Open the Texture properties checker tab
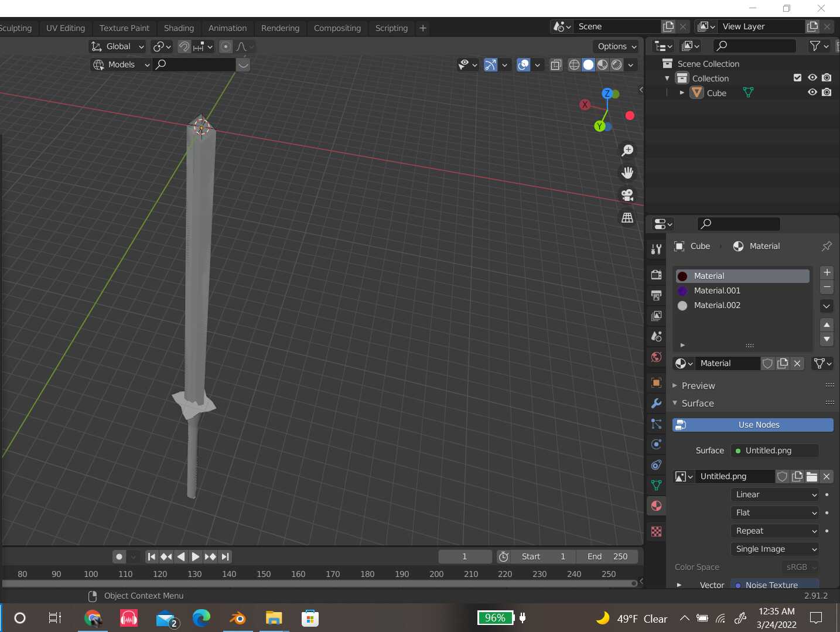This screenshot has width=840, height=632. coord(656,531)
